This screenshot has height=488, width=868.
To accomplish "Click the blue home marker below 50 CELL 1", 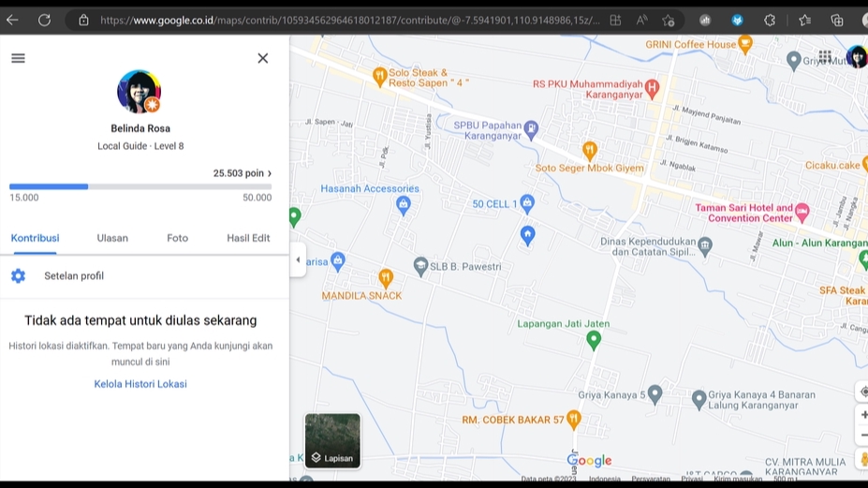I will point(527,235).
